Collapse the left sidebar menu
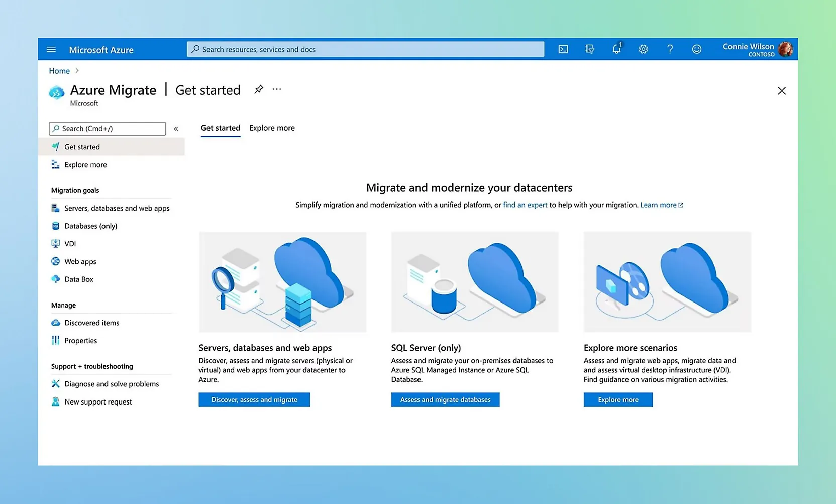 coord(176,129)
